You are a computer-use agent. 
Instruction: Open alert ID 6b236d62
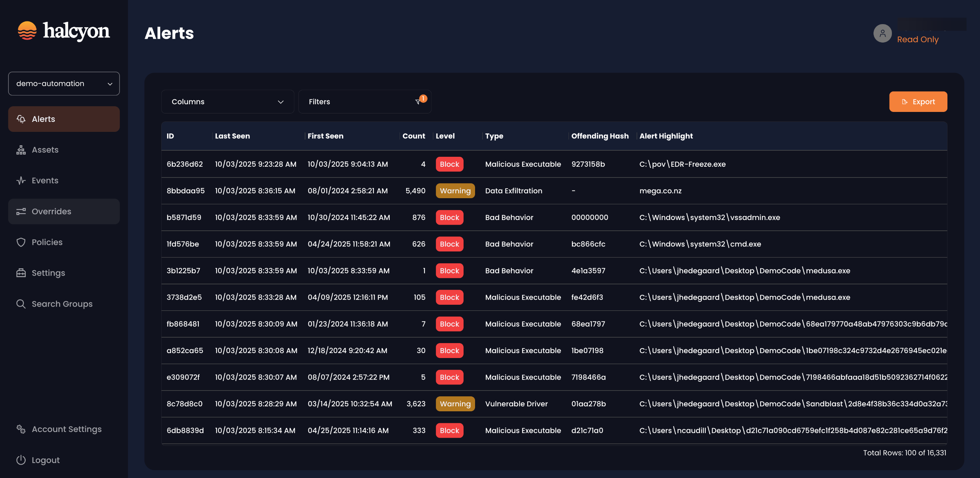(x=185, y=164)
